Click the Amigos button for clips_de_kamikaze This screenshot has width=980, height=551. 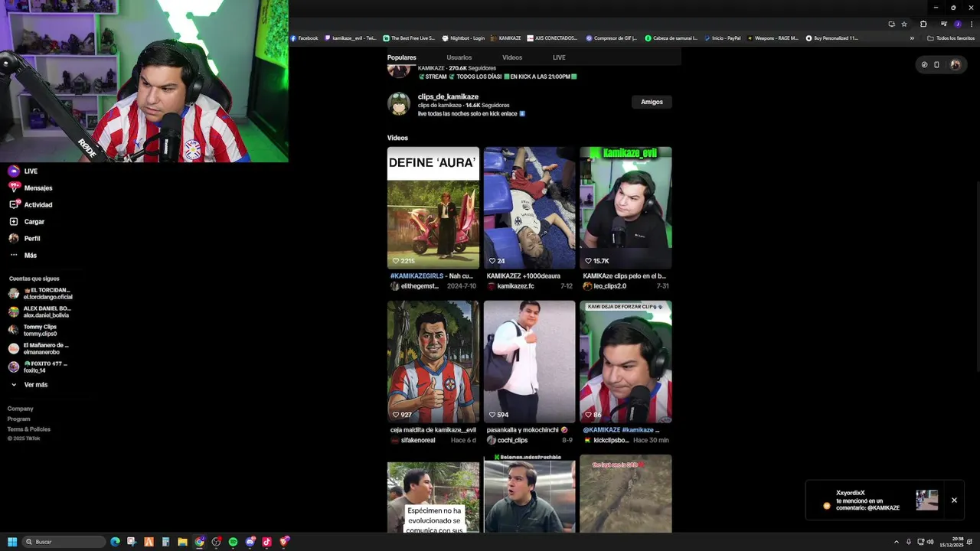coord(652,102)
